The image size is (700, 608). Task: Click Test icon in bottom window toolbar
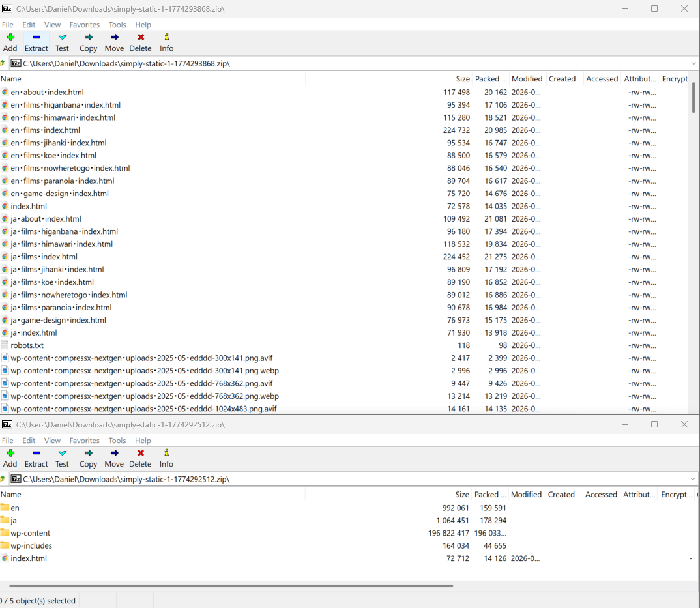62,453
